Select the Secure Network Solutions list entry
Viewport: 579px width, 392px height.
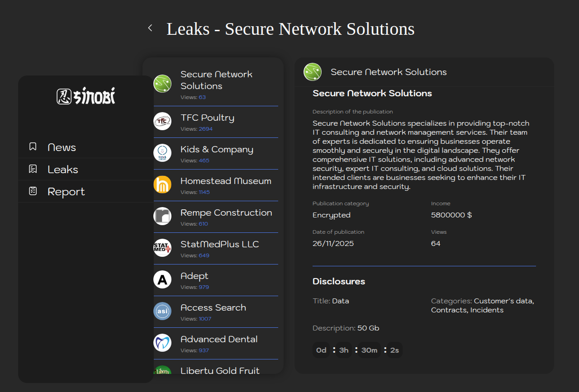[216, 80]
